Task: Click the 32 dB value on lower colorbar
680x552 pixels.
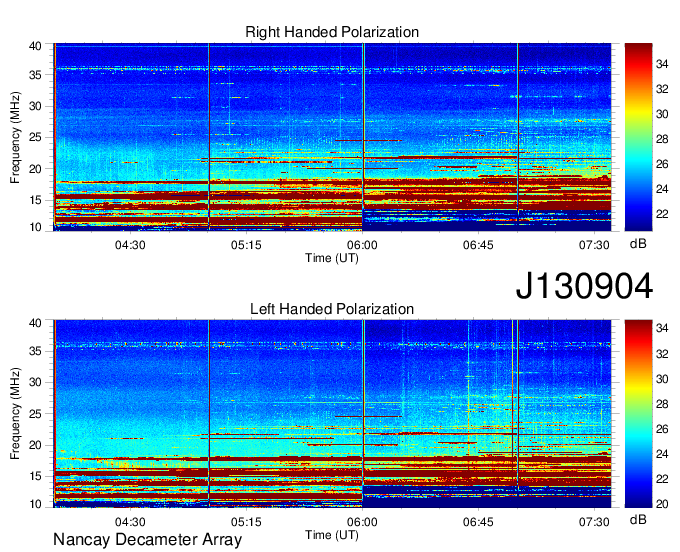Action: [x=662, y=354]
